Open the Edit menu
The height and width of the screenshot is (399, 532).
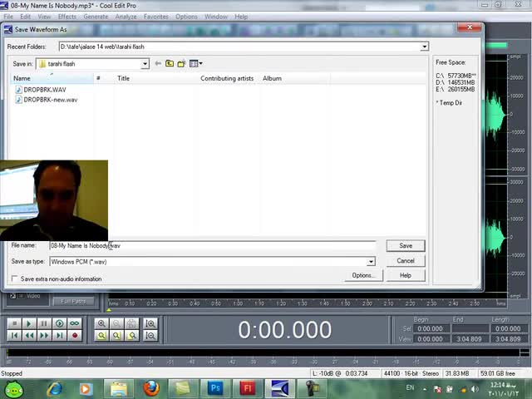click(25, 17)
